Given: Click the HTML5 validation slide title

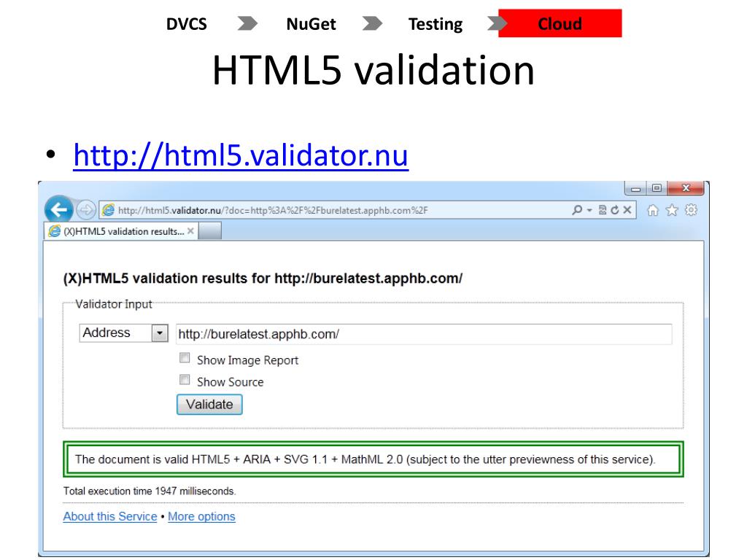Looking at the screenshot, I should pos(373,71).
